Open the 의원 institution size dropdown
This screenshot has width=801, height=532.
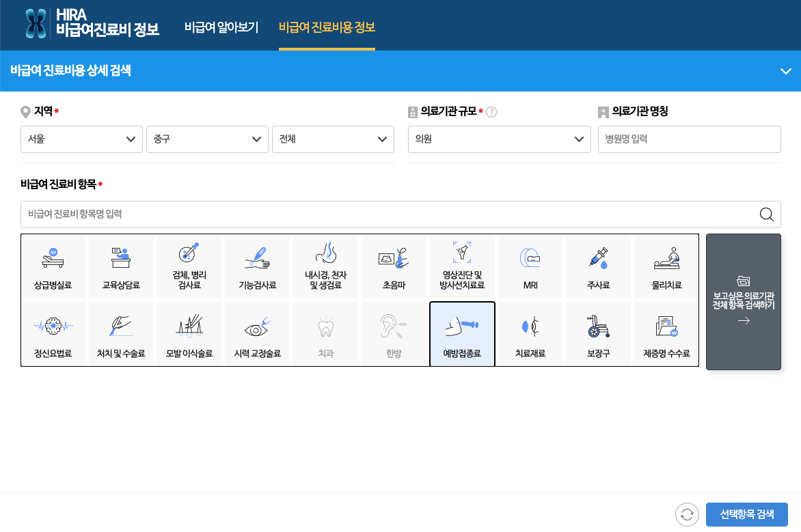point(500,139)
